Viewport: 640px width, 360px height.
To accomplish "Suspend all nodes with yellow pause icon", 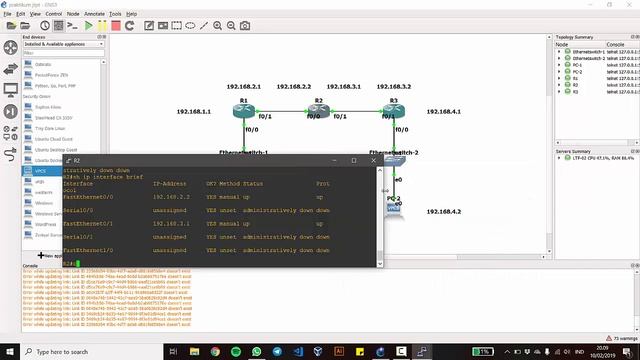I will tap(102, 26).
